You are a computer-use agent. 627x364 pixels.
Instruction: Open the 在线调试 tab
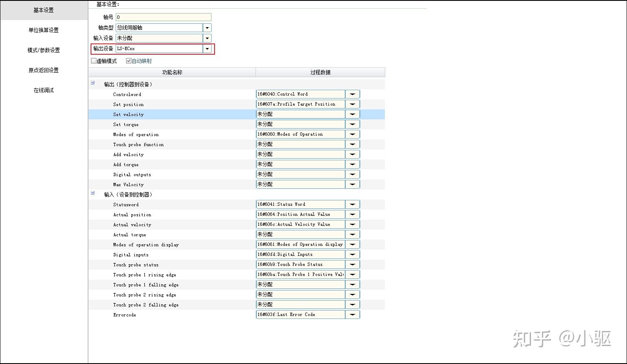43,90
